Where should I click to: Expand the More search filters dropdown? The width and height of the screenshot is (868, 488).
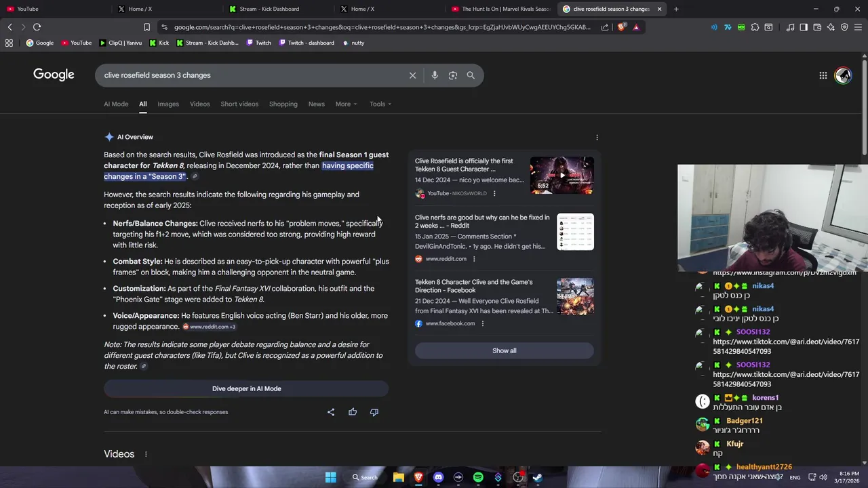(x=346, y=104)
